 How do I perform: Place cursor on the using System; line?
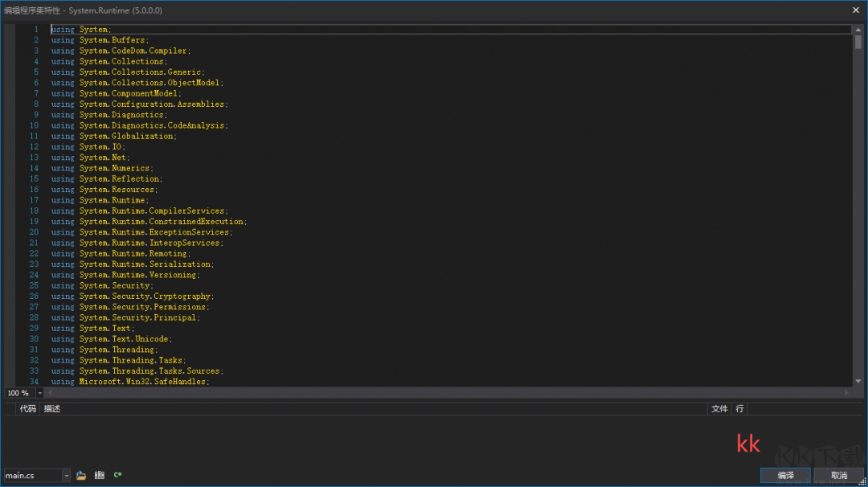(x=81, y=29)
